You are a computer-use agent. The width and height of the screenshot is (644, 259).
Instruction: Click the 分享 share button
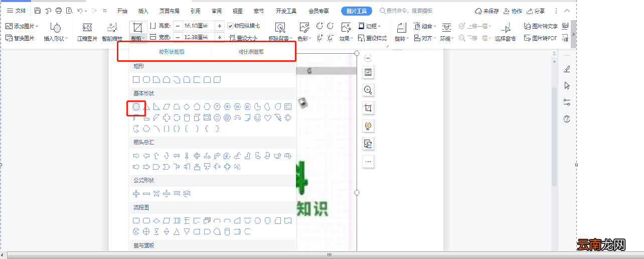(536, 11)
